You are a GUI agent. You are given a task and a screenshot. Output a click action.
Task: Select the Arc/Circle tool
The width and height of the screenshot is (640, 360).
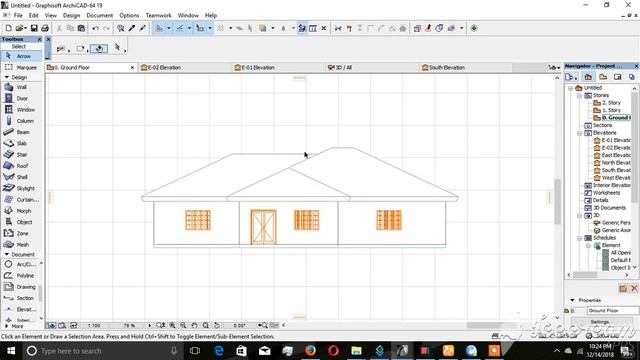(x=20, y=264)
